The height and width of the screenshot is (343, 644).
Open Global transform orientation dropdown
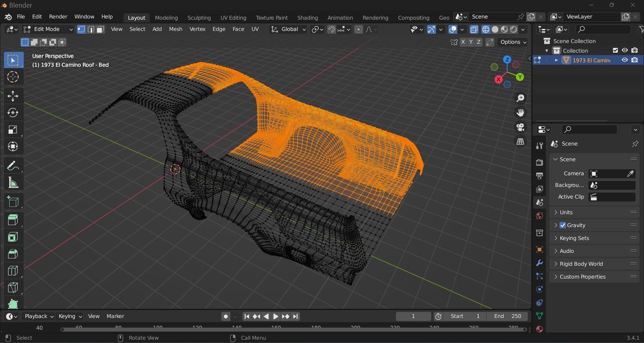(288, 29)
